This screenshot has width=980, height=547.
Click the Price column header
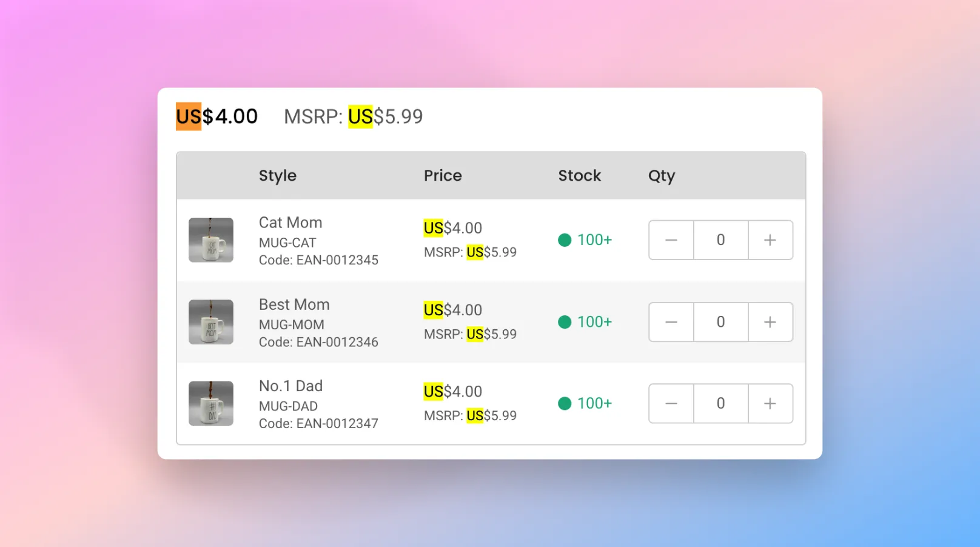point(443,176)
